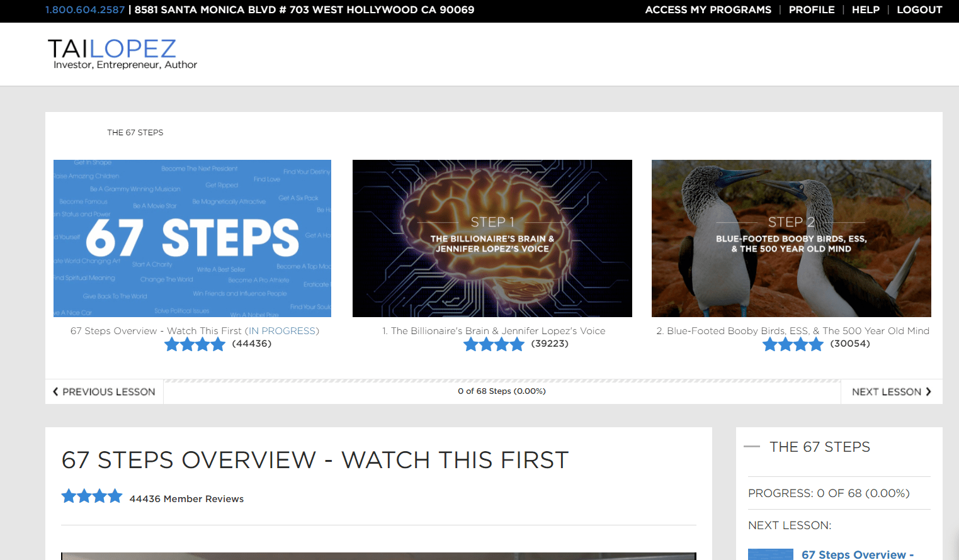Click '2. Blue-Footed Booby Birds' lesson title

click(x=793, y=331)
